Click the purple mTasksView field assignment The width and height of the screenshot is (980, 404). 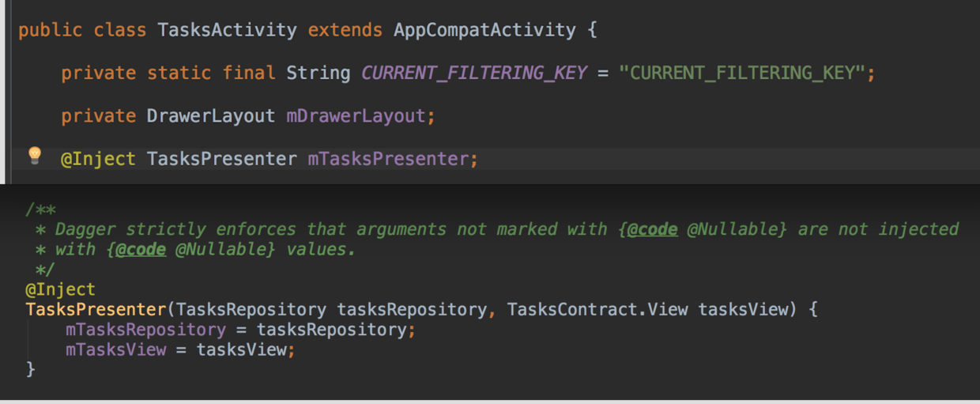coord(116,349)
